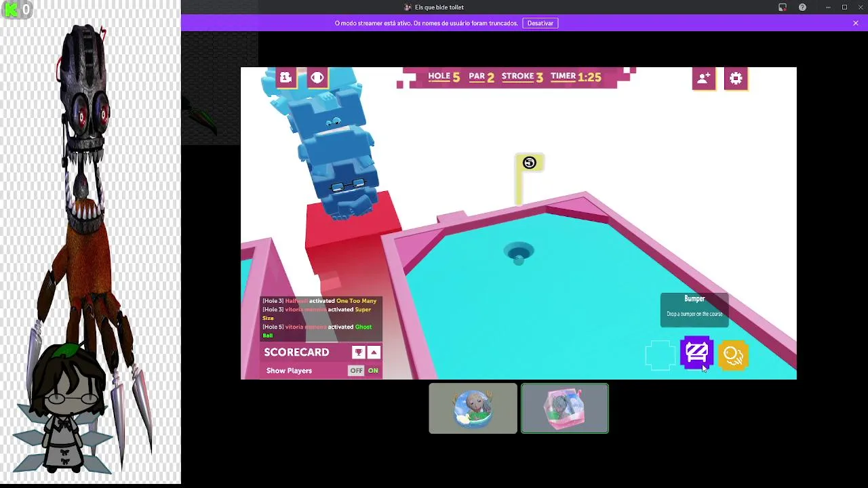Click the Ghost Ball activation log entry

(x=317, y=331)
